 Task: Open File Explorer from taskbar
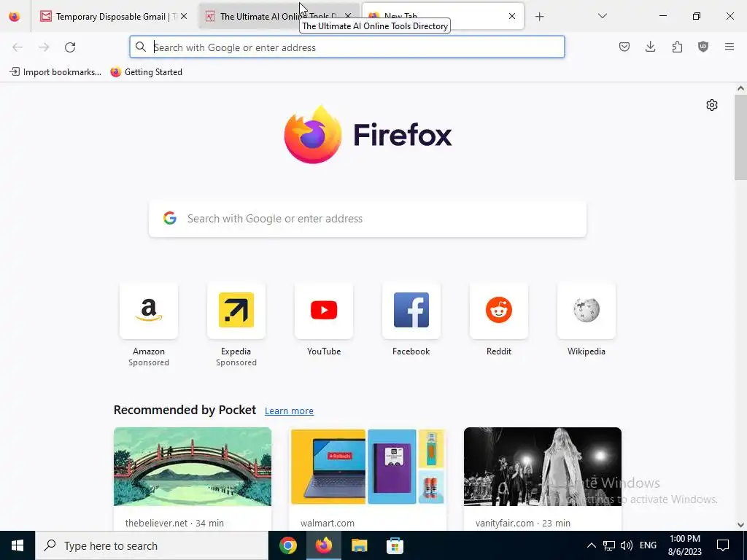pos(359,545)
